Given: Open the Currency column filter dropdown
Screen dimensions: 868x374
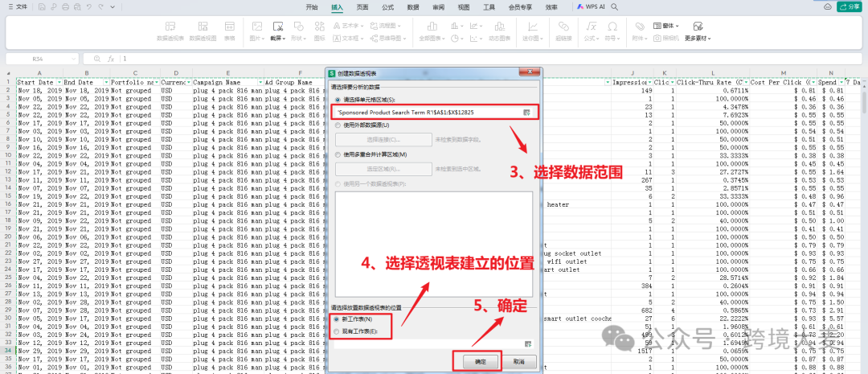Looking at the screenshot, I should tap(188, 82).
